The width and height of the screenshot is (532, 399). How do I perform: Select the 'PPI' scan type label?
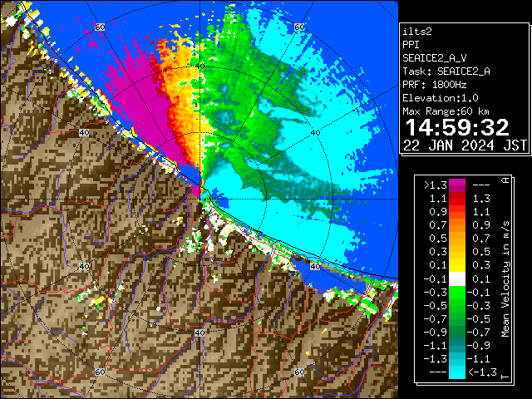(411, 45)
